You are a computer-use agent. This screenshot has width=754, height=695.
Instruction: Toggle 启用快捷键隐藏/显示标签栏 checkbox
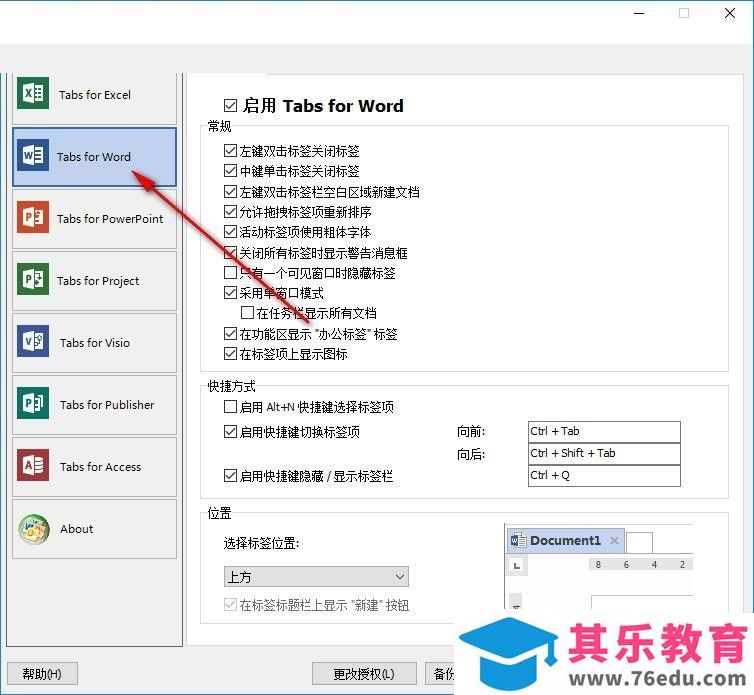[230, 476]
